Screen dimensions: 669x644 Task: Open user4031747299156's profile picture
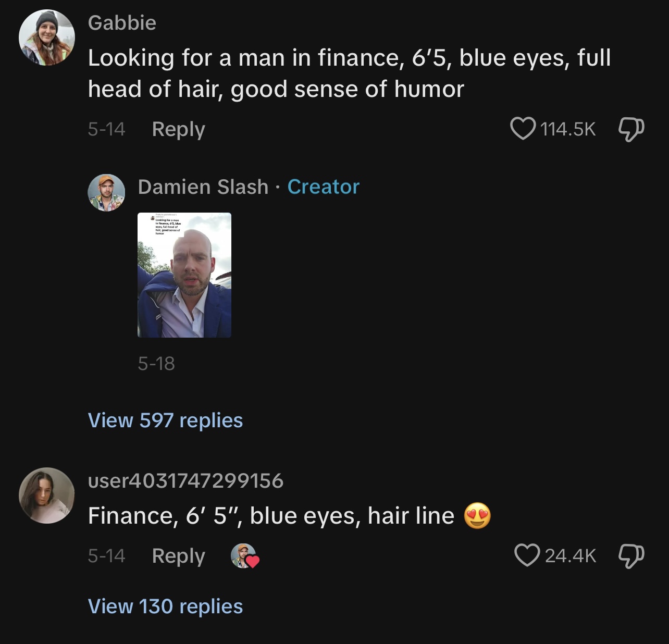click(x=47, y=495)
